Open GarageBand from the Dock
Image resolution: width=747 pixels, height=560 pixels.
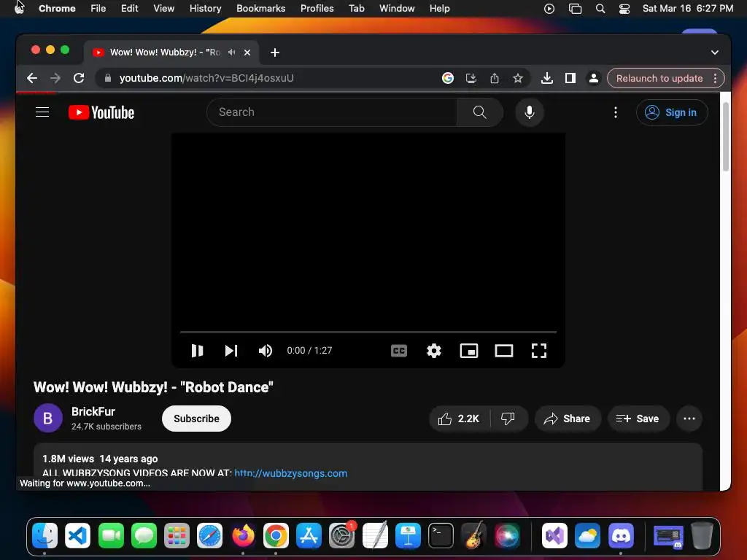pyautogui.click(x=473, y=536)
